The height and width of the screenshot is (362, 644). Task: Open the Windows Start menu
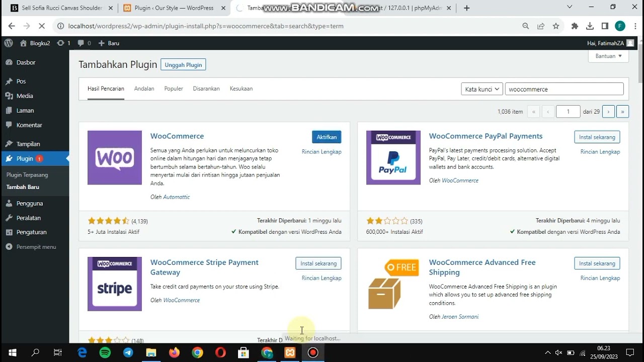click(x=12, y=352)
